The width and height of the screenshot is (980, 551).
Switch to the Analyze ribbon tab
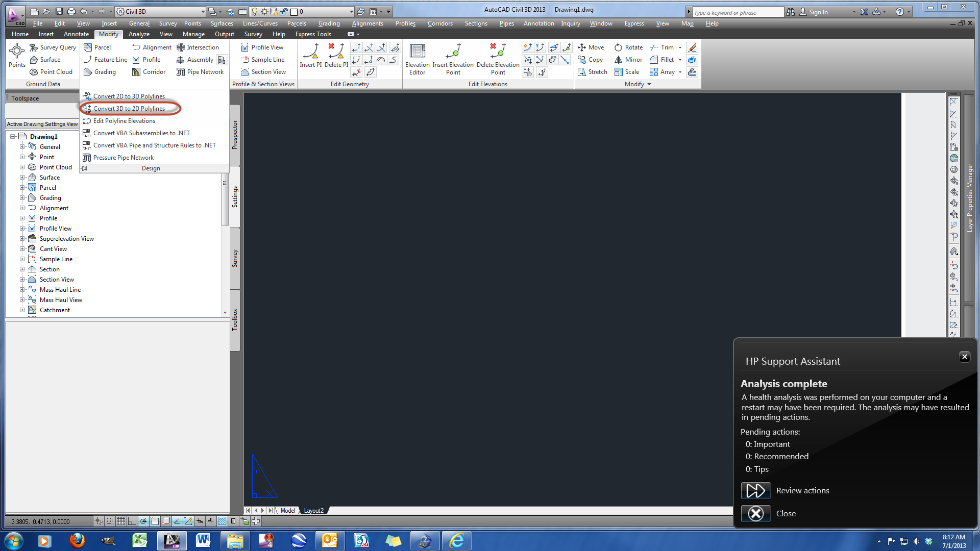(x=139, y=34)
